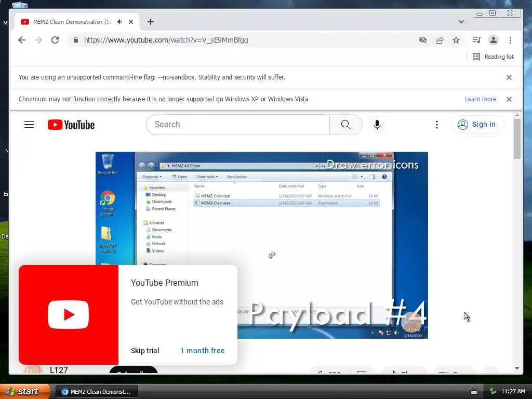Open the Chromium profile avatar

coord(494,40)
